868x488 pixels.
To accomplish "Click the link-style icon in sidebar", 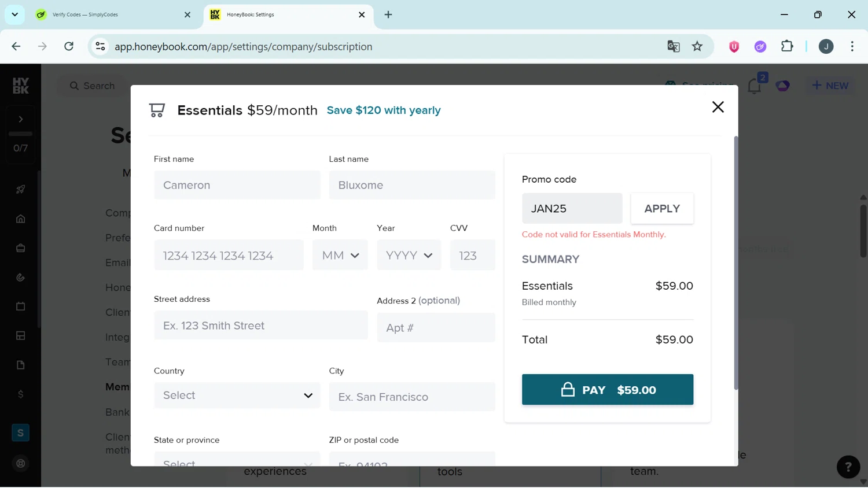I will (21, 278).
